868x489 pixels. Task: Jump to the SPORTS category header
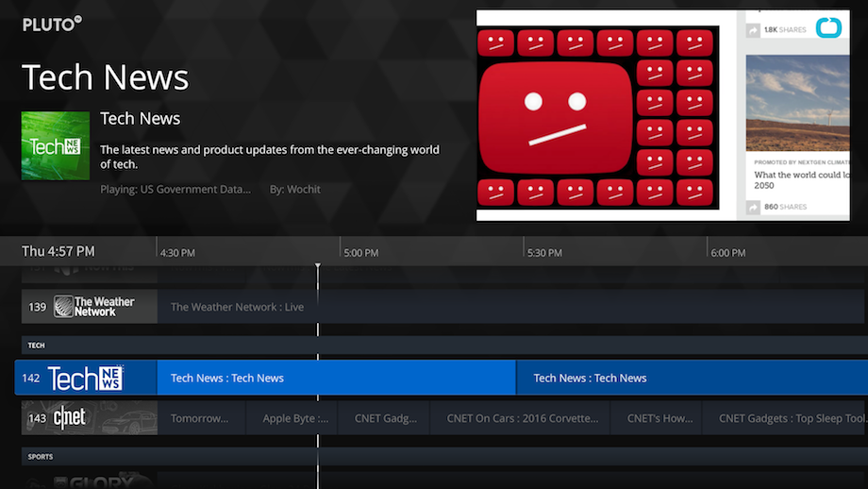pos(40,457)
